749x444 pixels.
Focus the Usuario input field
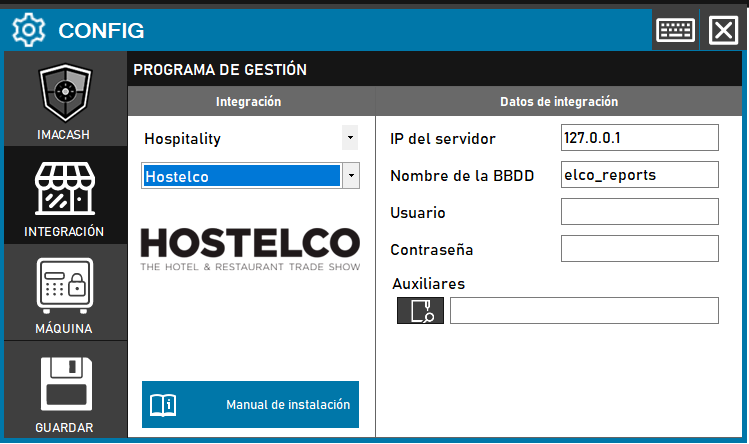pos(640,211)
